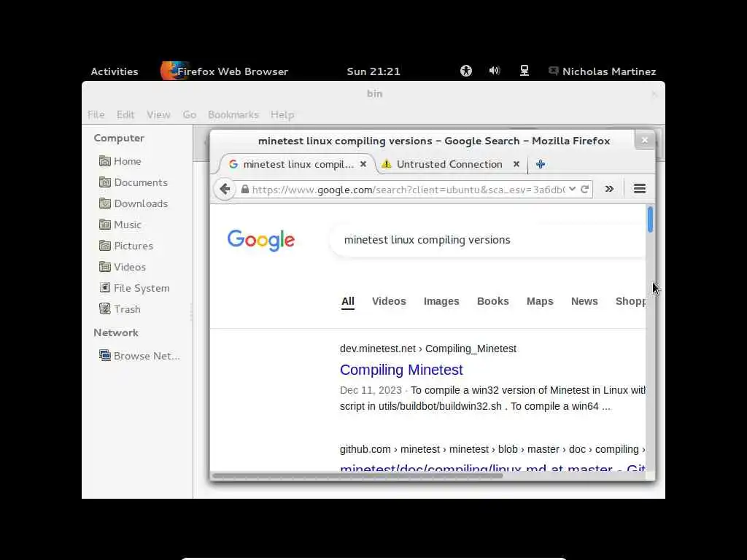This screenshot has height=560, width=747.
Task: Click the address bar URL text
Action: point(408,190)
